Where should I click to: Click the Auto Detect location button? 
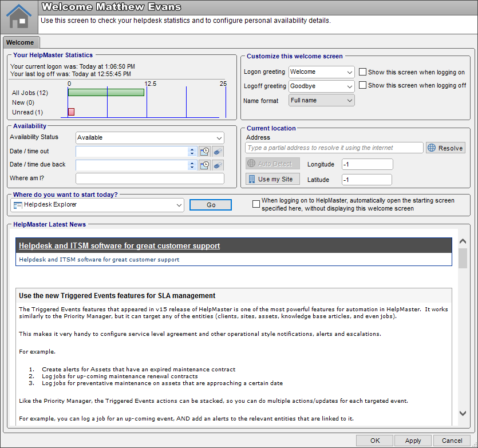pos(272,164)
